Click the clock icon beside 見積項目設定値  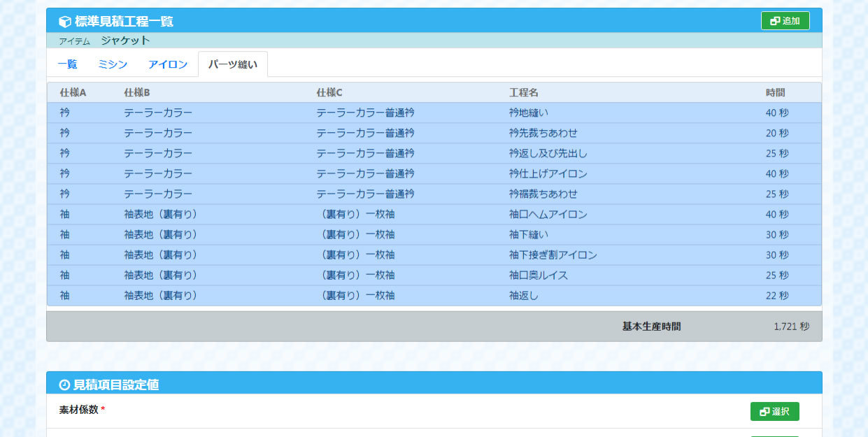coord(64,385)
